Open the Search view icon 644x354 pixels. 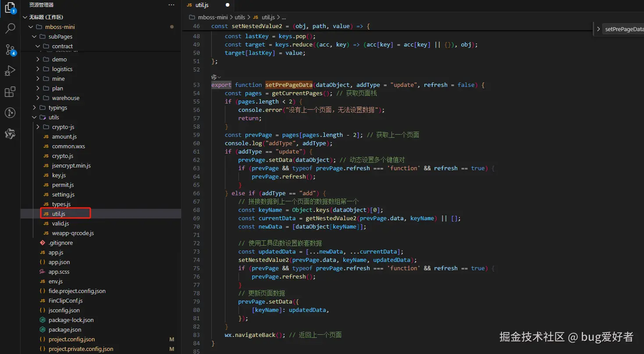point(10,29)
